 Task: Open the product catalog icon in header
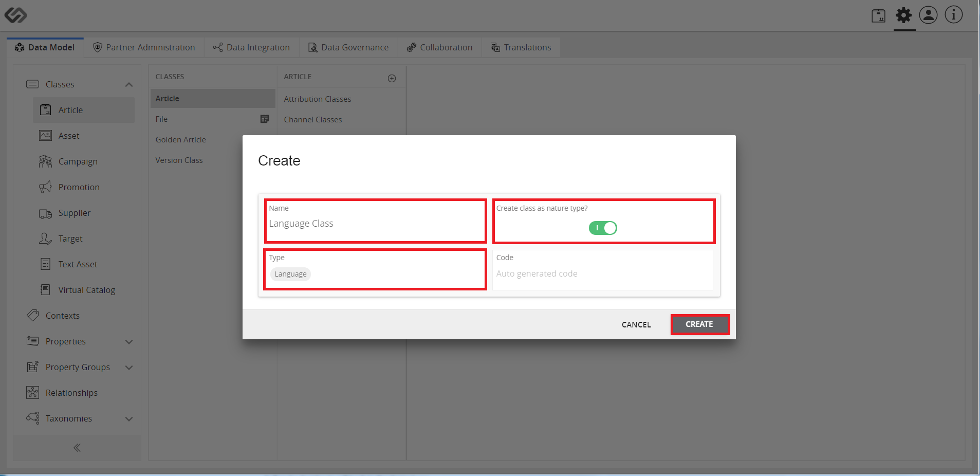878,15
